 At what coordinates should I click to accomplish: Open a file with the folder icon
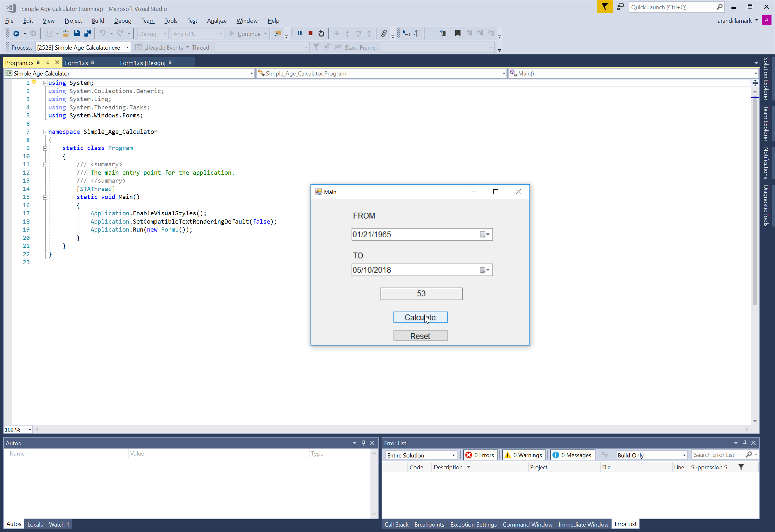tap(66, 33)
